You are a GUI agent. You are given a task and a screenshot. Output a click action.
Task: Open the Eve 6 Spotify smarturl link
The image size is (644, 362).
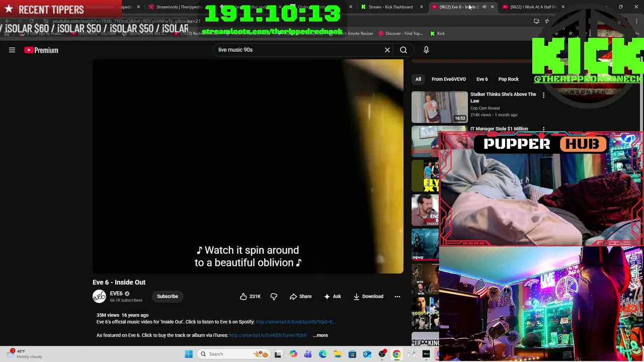coord(295,322)
